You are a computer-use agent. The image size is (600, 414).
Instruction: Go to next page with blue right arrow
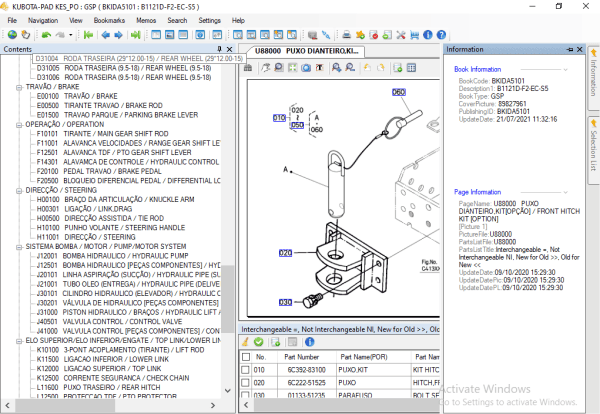point(119,35)
